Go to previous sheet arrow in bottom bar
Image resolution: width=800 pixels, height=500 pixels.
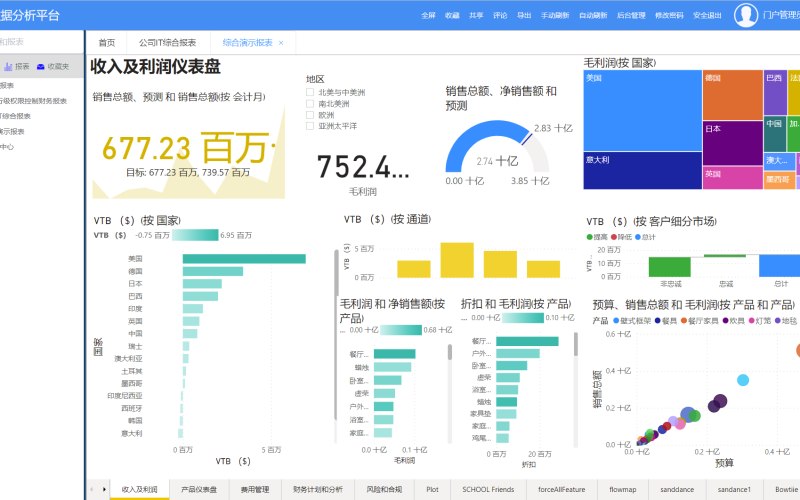coord(92,489)
